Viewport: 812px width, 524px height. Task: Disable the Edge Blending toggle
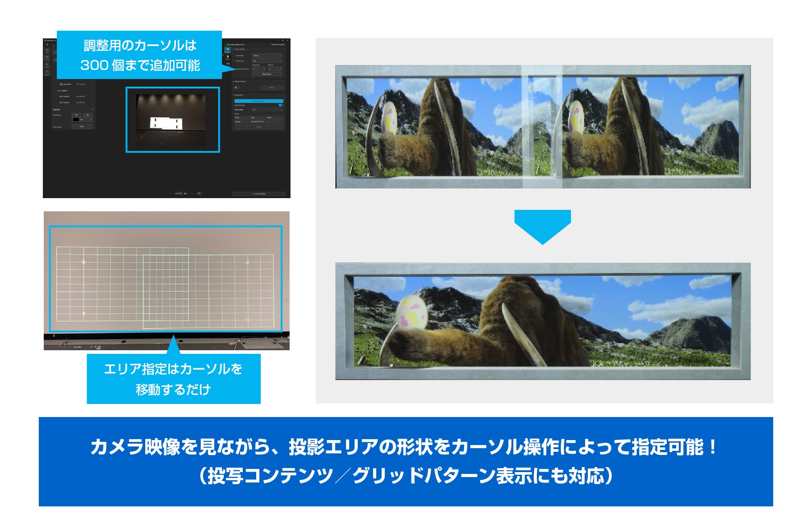(x=281, y=105)
